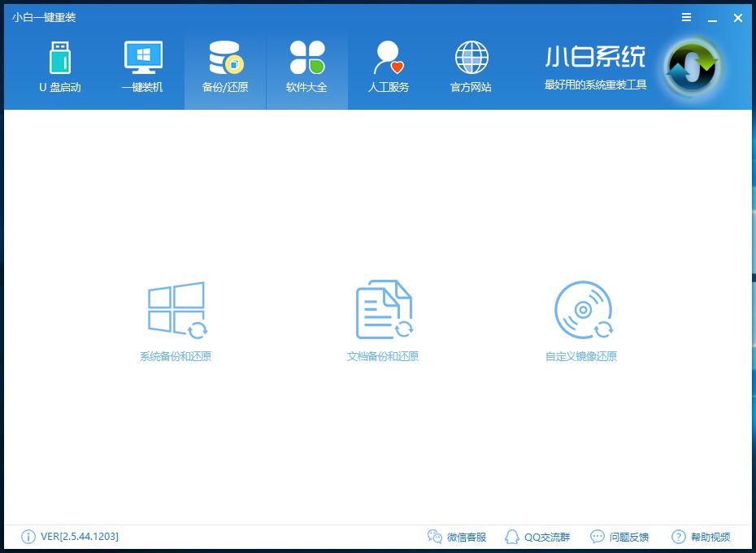
Task: Switch to the 一键装机 tab
Action: coord(143,67)
